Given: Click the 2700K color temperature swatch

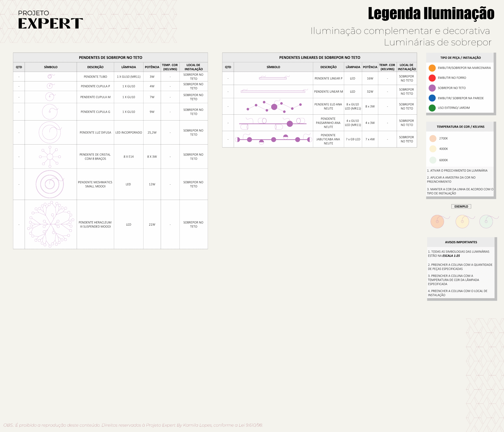Looking at the screenshot, I should [433, 138].
